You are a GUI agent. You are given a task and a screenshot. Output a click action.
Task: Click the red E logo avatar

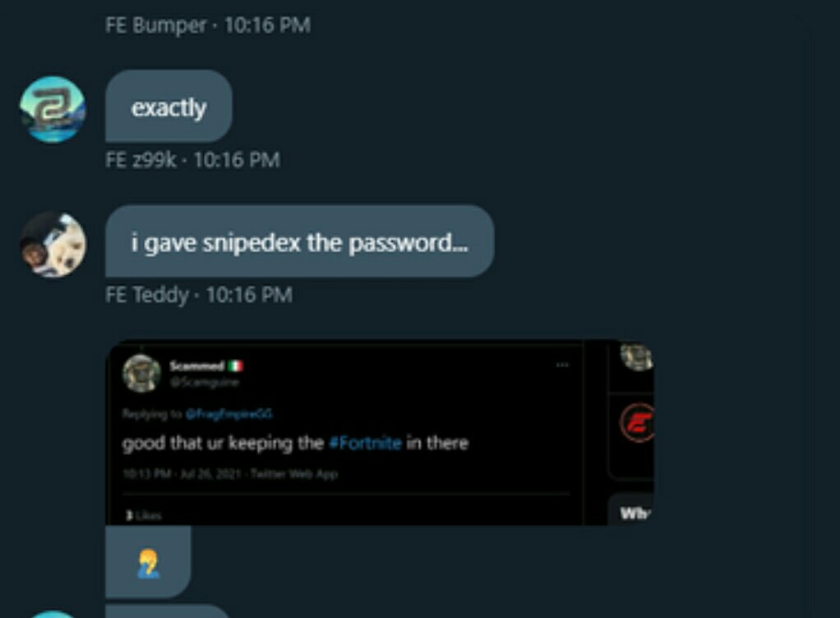638,423
